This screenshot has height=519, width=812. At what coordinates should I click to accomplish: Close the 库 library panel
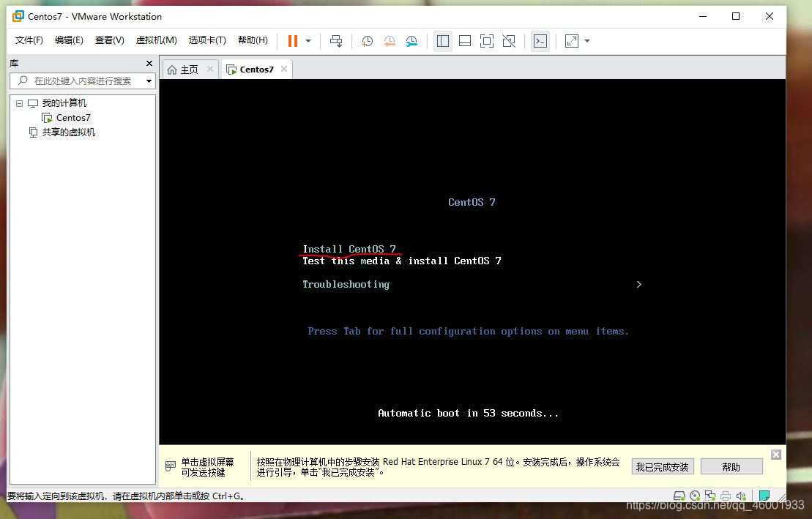[149, 63]
